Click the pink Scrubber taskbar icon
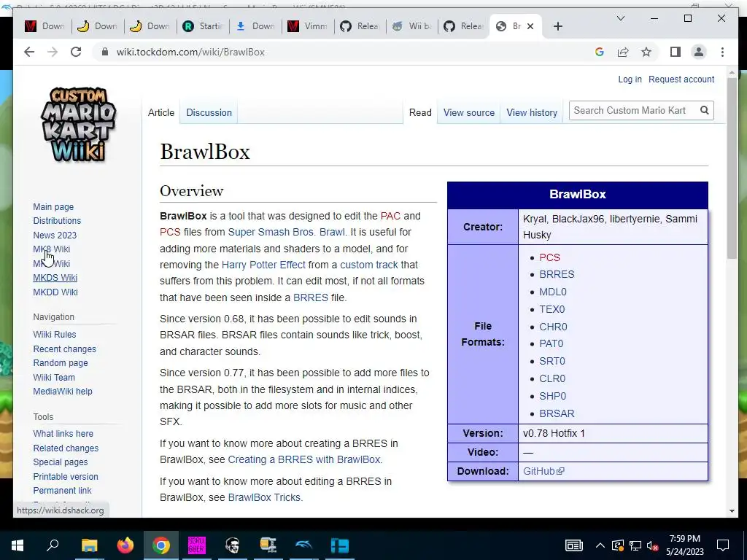 tap(197, 545)
